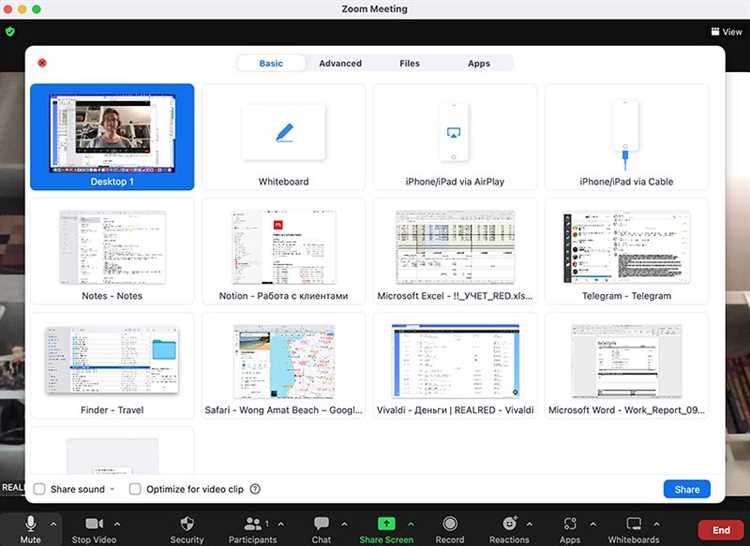The image size is (750, 546).
Task: Select Safari Wong Amat Beach window
Action: click(x=284, y=366)
